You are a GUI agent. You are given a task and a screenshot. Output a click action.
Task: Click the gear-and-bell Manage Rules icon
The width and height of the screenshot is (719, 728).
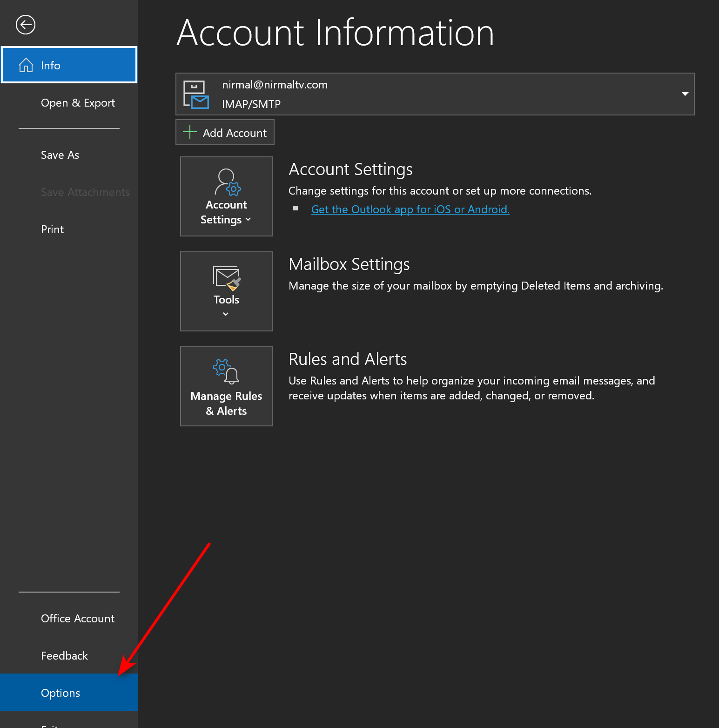pyautogui.click(x=226, y=371)
